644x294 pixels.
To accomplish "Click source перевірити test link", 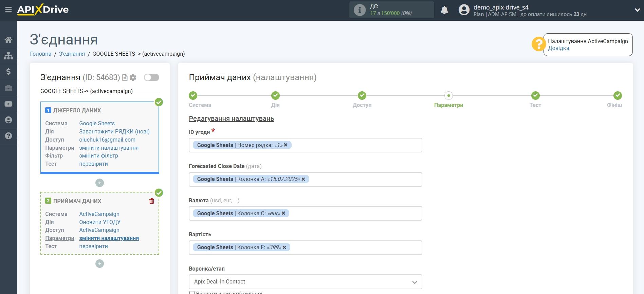I will coord(94,164).
